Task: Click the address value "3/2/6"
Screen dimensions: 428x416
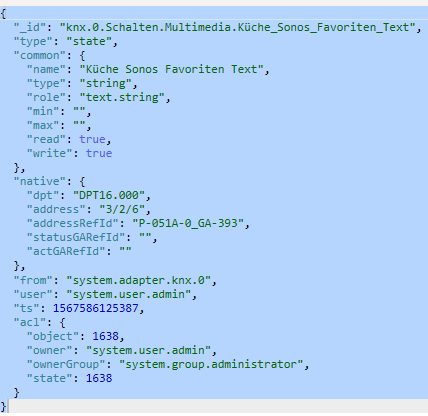Action: [122, 209]
